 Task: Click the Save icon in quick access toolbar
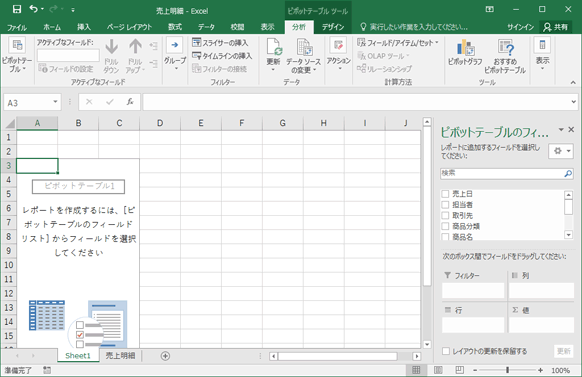click(x=17, y=9)
